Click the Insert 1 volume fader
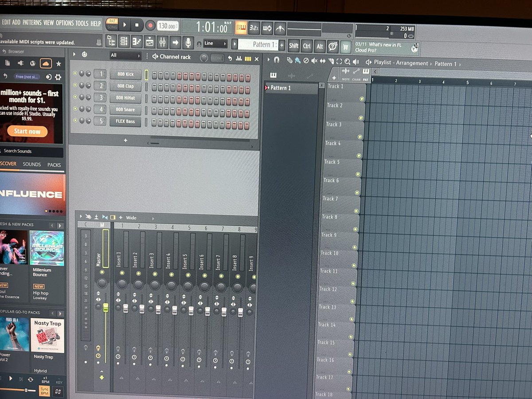The height and width of the screenshot is (399, 532). 125,309
